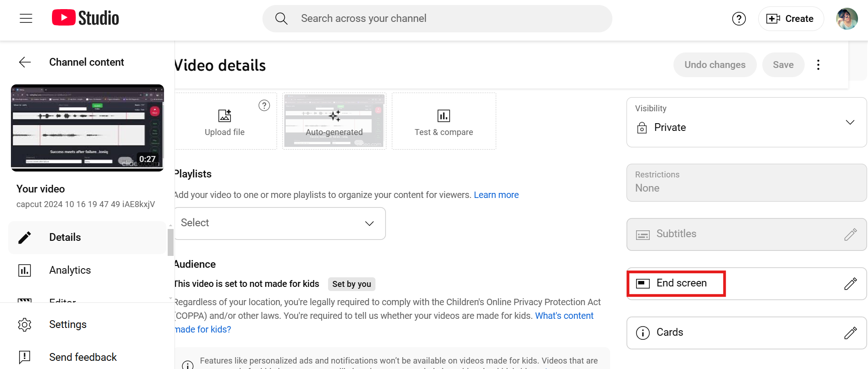Open the hamburger navigation menu

coord(26,18)
